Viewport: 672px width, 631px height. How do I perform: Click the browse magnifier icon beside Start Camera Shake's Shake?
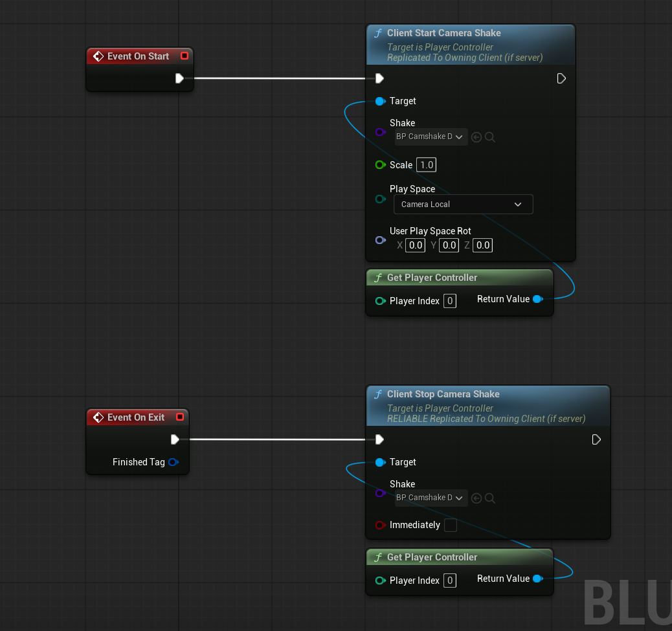490,137
